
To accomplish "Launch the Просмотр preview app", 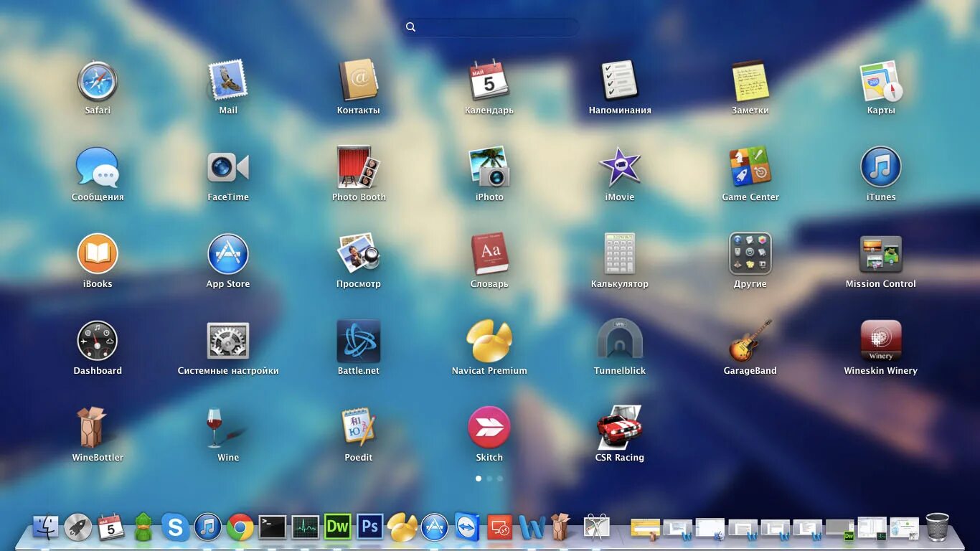I will pyautogui.click(x=359, y=255).
